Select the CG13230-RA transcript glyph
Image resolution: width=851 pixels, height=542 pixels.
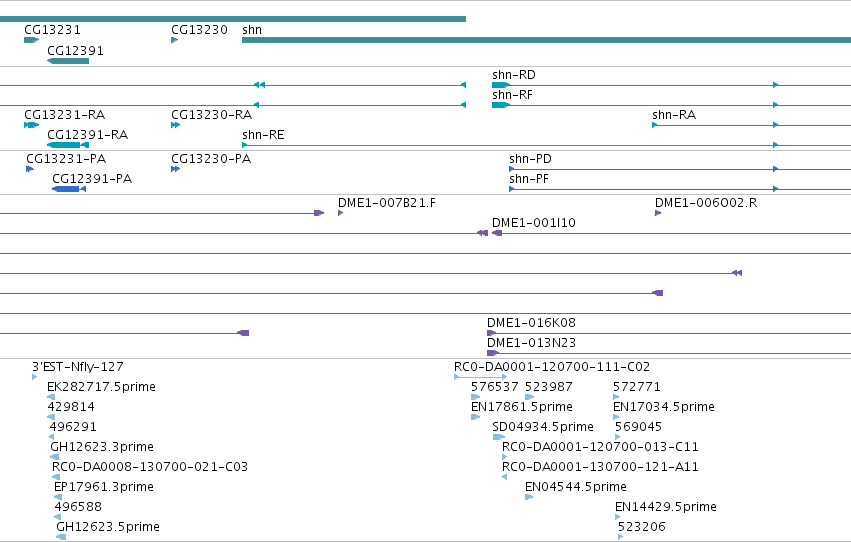[175, 125]
